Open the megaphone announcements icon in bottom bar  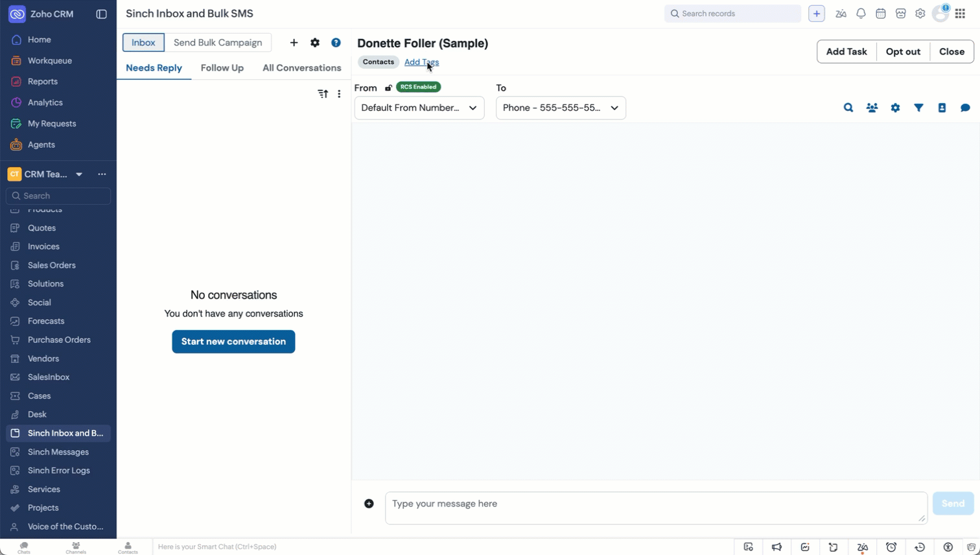pos(776,547)
